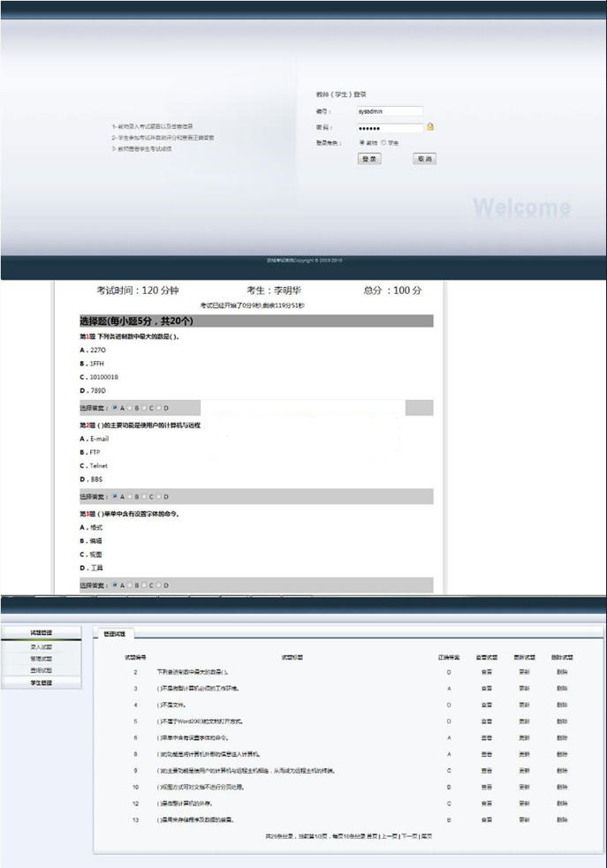Click the 总分 100 分 label
Image resolution: width=607 pixels, height=868 pixels.
click(x=392, y=291)
